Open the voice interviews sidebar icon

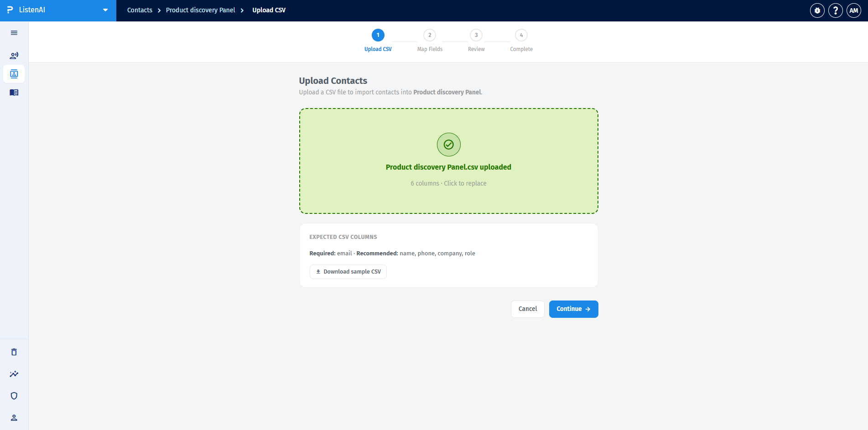click(x=14, y=56)
